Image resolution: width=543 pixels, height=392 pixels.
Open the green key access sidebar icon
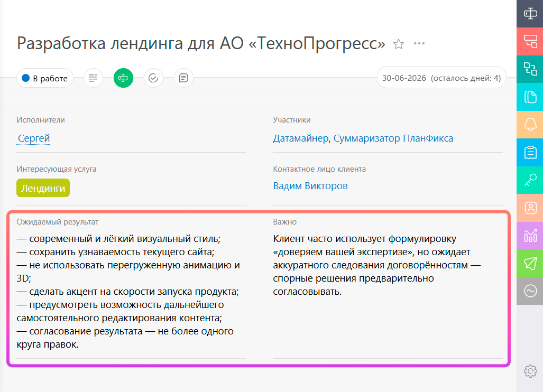click(530, 180)
